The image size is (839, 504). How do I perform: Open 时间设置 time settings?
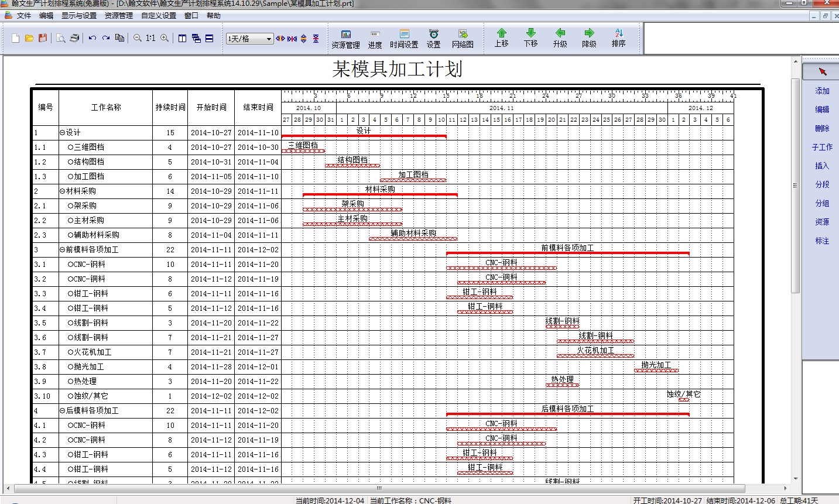click(x=404, y=39)
